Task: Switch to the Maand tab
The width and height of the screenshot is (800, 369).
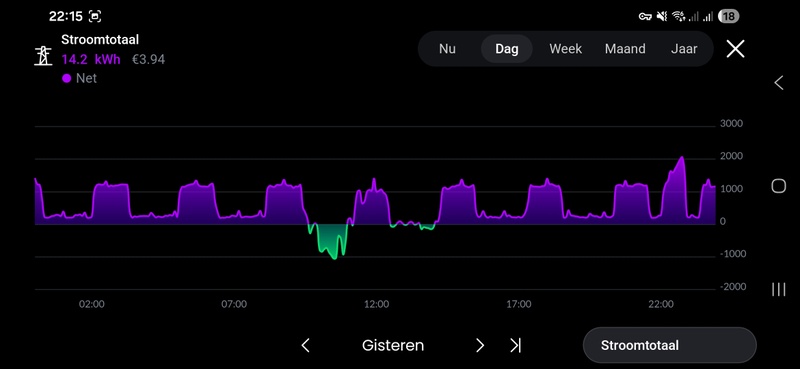Action: [625, 49]
